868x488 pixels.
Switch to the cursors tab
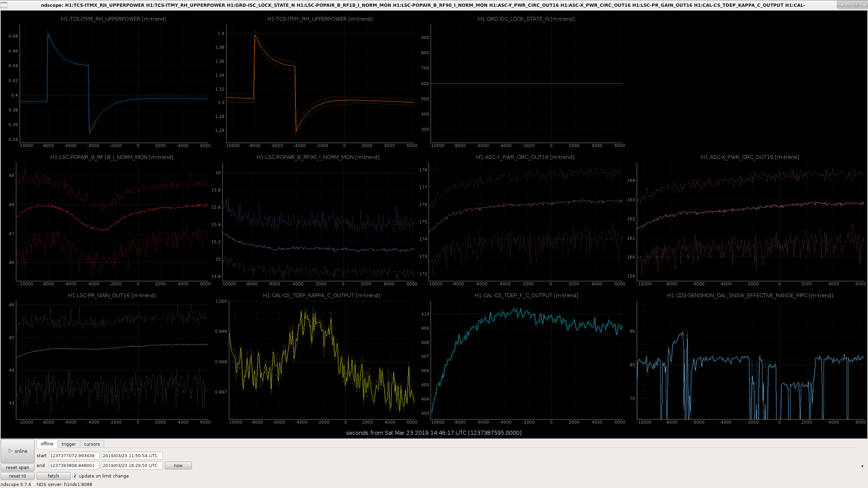click(x=92, y=444)
